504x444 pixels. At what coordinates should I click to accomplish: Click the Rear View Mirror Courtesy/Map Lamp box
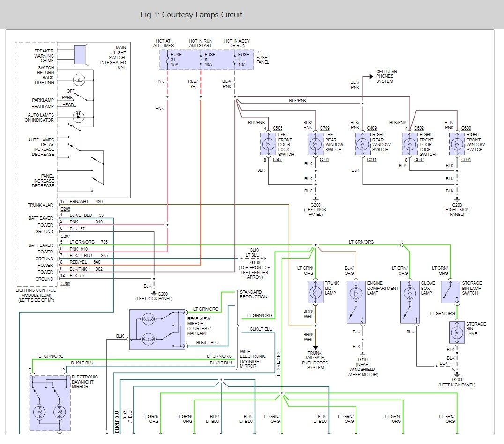point(157,330)
